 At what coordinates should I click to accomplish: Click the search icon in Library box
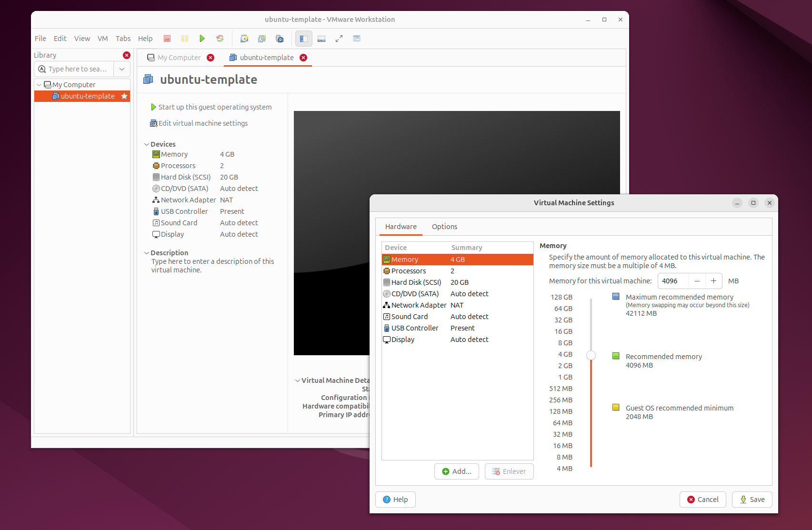[x=42, y=69]
